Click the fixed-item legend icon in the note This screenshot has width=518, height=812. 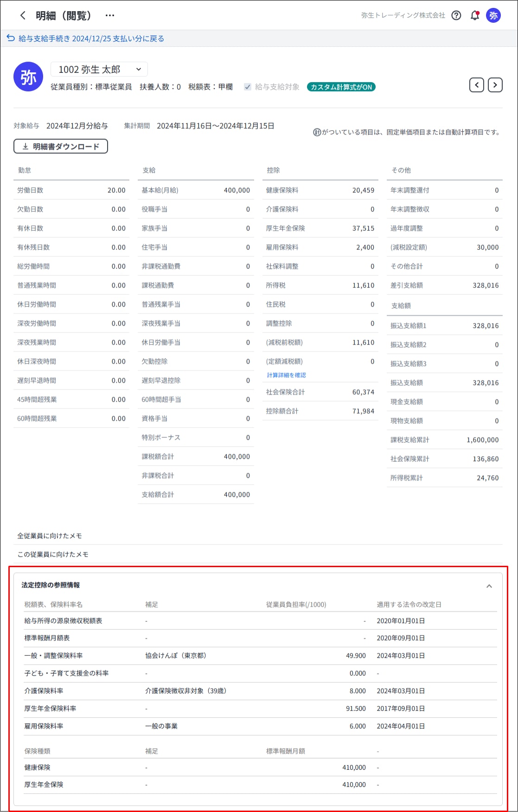(x=317, y=133)
